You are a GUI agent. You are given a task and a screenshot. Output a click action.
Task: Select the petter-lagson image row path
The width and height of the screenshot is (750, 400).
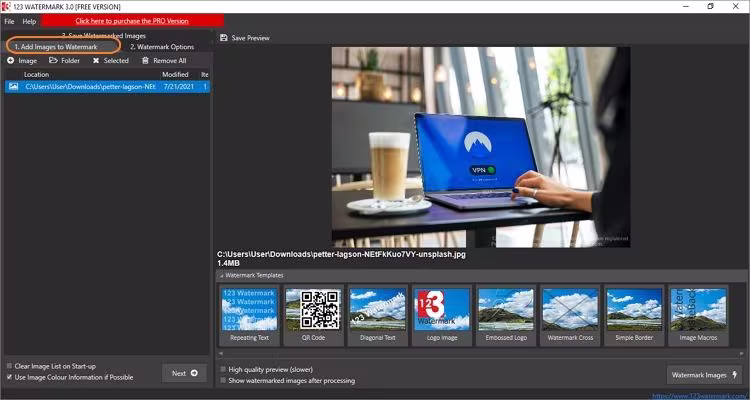point(90,87)
